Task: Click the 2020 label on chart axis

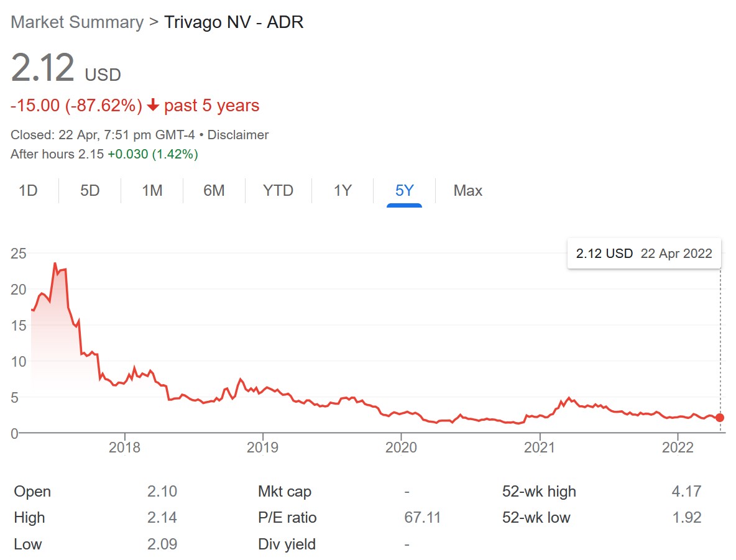Action: click(401, 448)
